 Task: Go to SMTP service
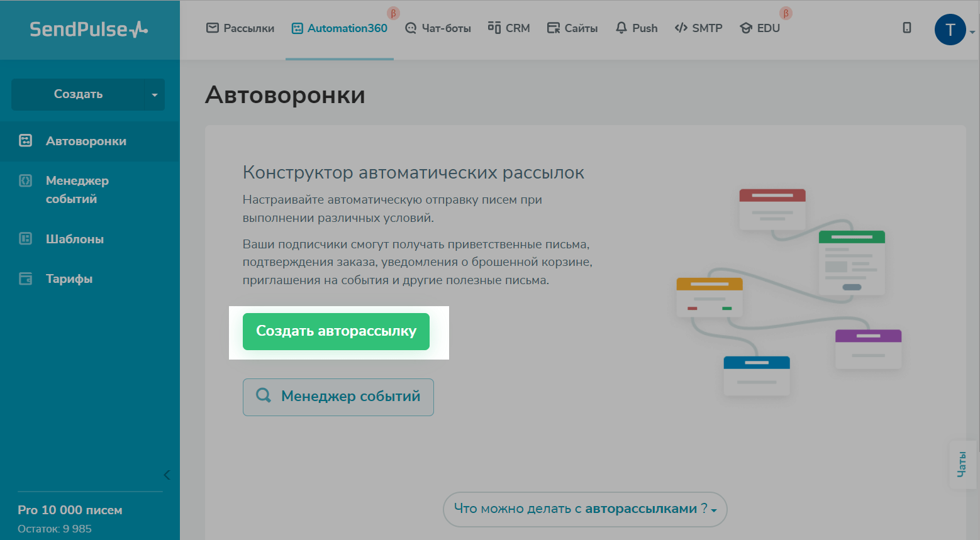[x=698, y=28]
